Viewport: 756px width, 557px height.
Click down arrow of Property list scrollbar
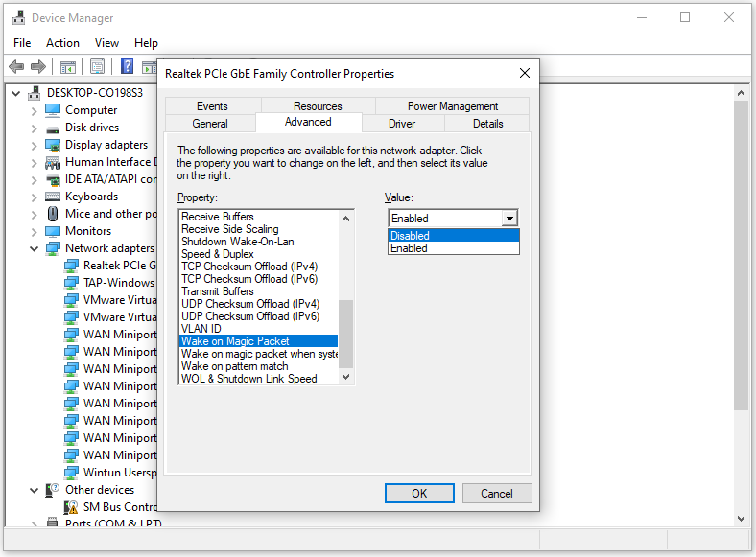[x=345, y=377]
